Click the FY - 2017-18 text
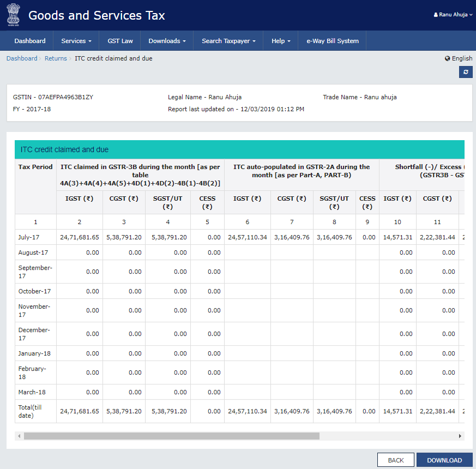This screenshot has width=476, height=469. pos(32,109)
